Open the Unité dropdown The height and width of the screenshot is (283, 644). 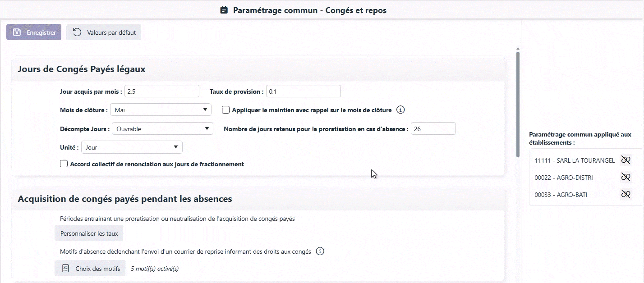pyautogui.click(x=132, y=147)
